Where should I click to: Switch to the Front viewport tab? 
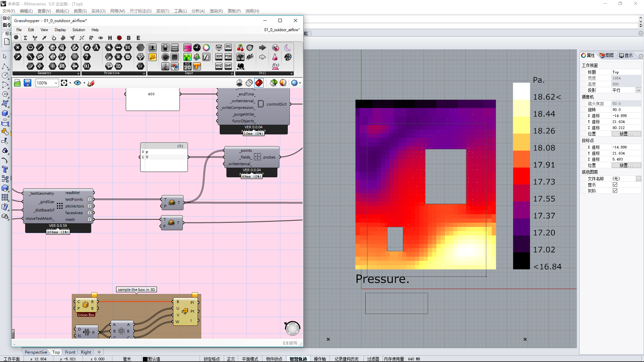pos(70,352)
